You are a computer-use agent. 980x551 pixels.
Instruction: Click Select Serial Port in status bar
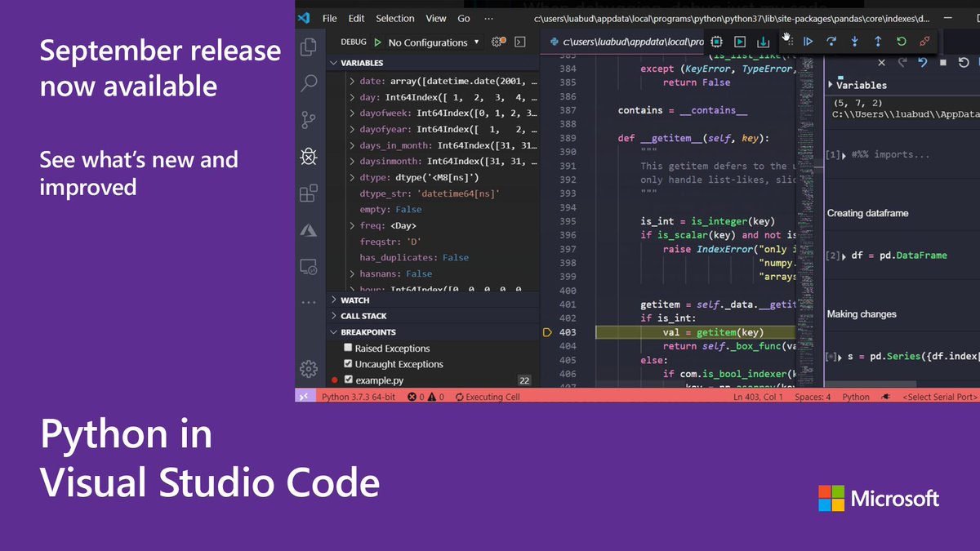(940, 397)
